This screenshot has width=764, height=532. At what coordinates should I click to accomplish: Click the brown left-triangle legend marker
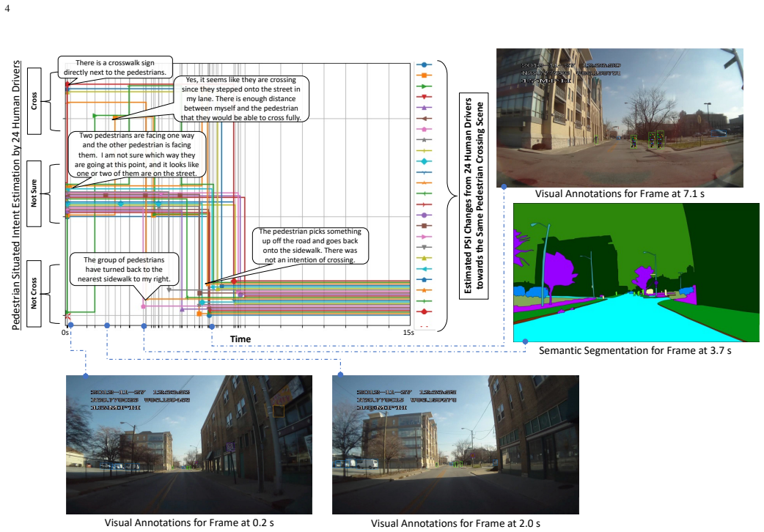point(424,119)
